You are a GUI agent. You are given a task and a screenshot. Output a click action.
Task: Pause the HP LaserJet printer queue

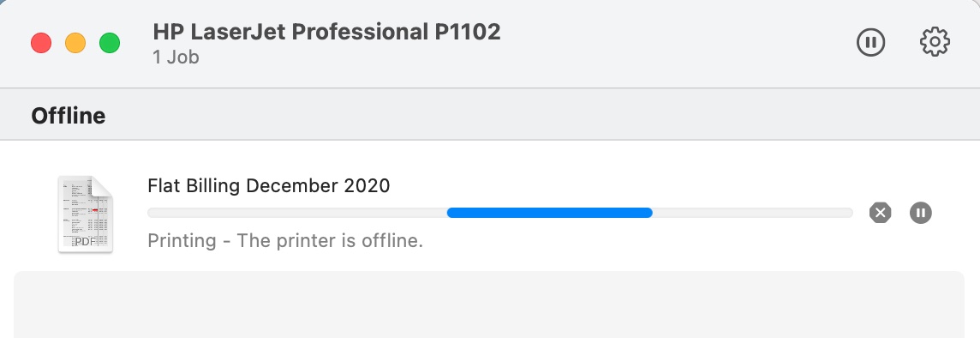coord(870,43)
